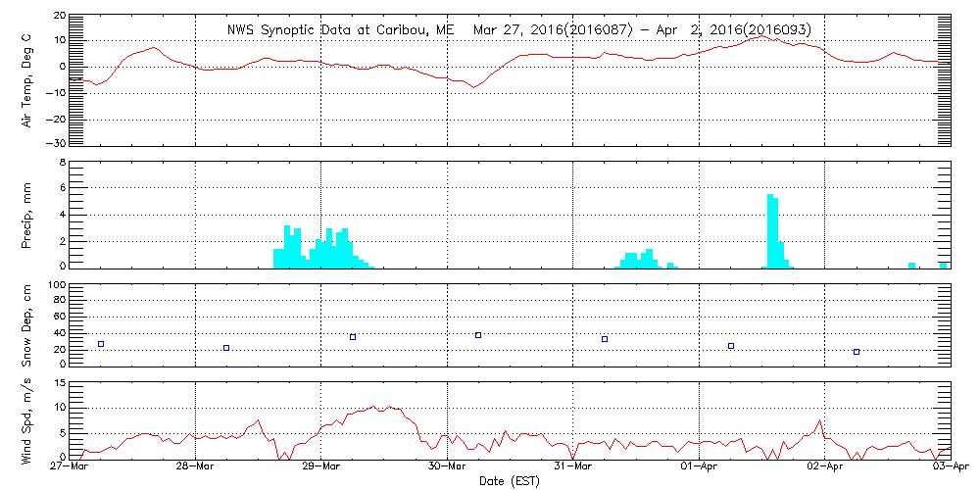Screen dimensions: 980x490
Task: Click the "100" tick on the Snow Dep axis
Action: [x=56, y=284]
